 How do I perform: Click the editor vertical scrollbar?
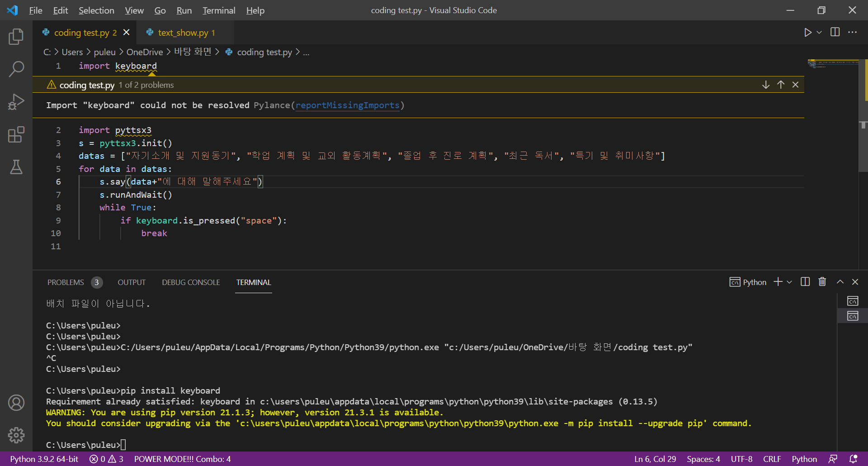click(863, 115)
